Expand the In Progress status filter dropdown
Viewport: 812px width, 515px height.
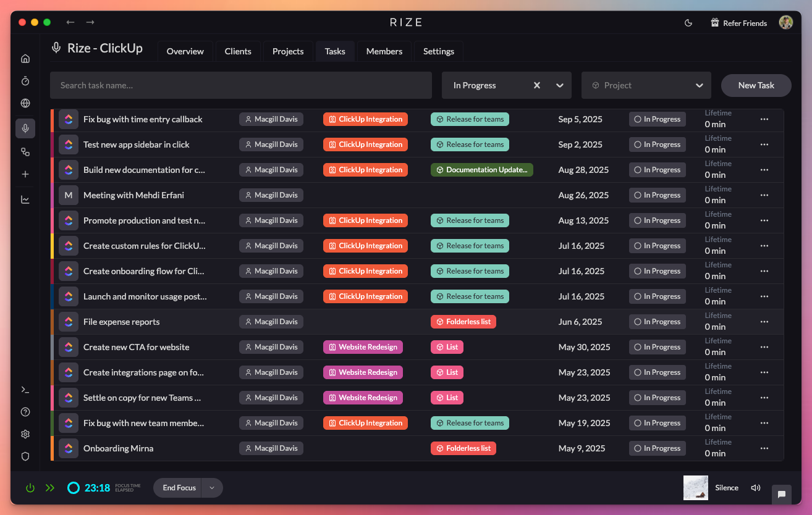pos(560,85)
